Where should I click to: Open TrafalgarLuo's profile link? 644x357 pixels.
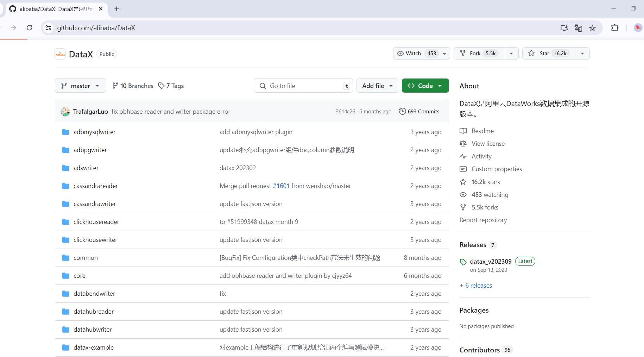point(90,112)
